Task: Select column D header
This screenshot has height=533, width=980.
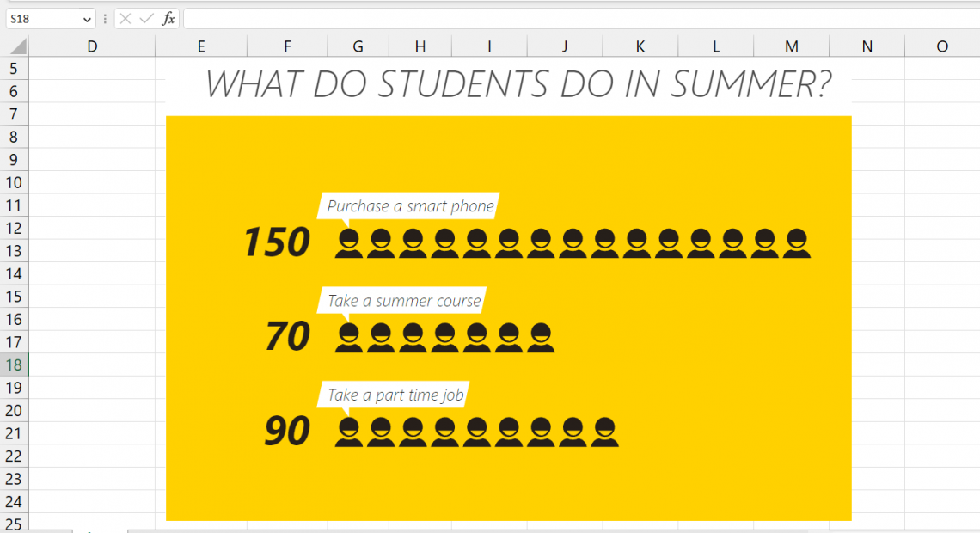Action: click(x=92, y=46)
